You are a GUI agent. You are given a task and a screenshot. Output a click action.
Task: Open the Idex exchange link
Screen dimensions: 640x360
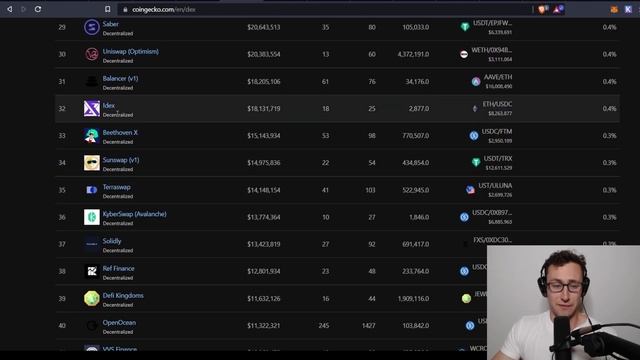[109, 105]
